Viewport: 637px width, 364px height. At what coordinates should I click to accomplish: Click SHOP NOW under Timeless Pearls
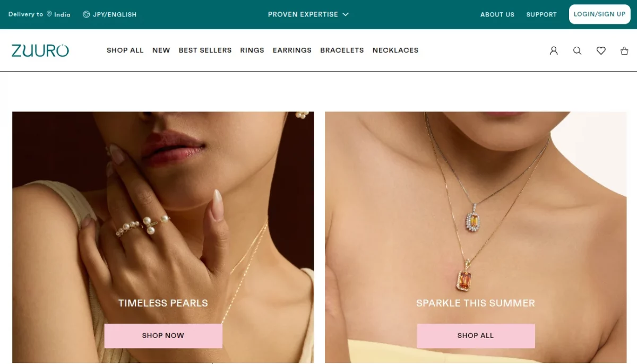[x=163, y=335]
